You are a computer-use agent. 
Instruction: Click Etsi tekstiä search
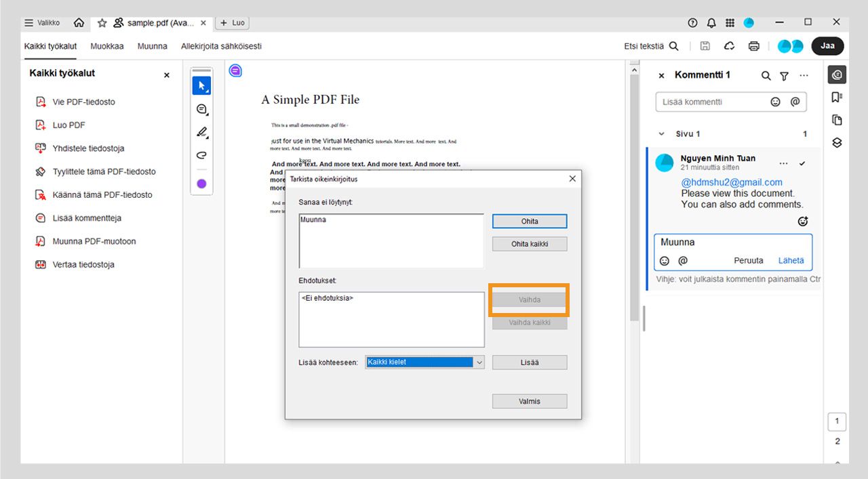[651, 46]
